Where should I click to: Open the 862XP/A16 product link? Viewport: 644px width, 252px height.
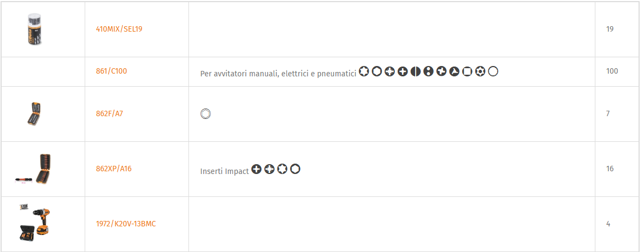point(114,169)
